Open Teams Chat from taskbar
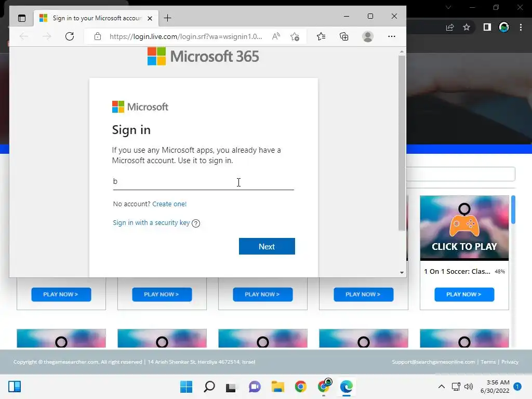Screen dimensions: 532x399 point(255,387)
